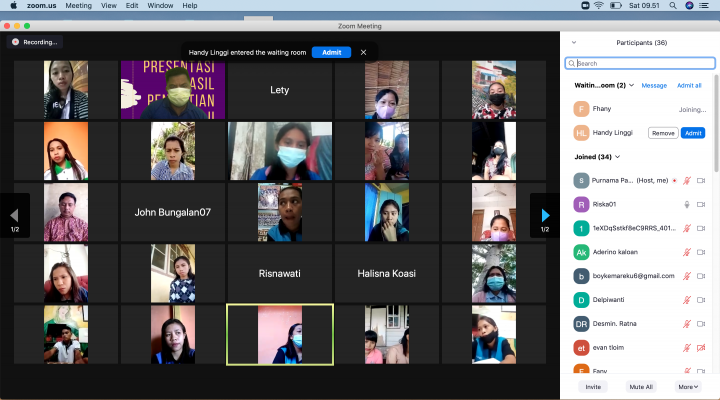Dismiss the waiting room notification
This screenshot has height=400, width=720.
tap(363, 52)
